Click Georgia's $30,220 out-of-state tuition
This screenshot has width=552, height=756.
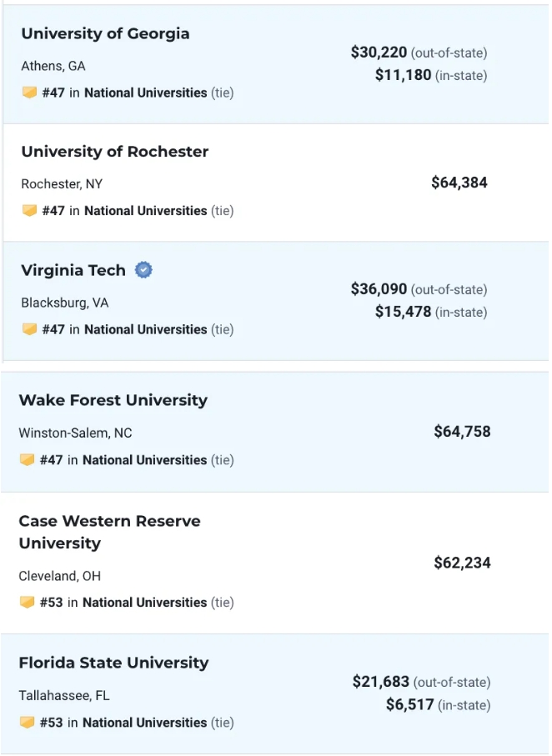point(379,53)
